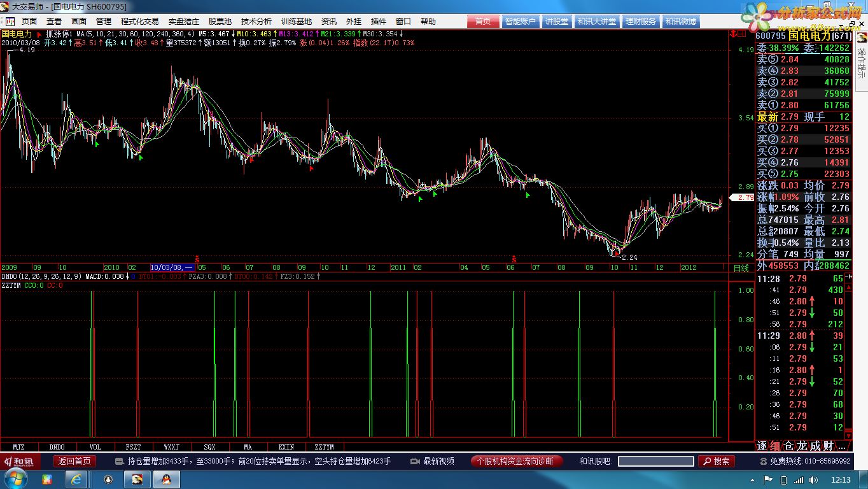868x489 pixels.
Task: Open the 实盘猎庄 menu
Action: 184,22
